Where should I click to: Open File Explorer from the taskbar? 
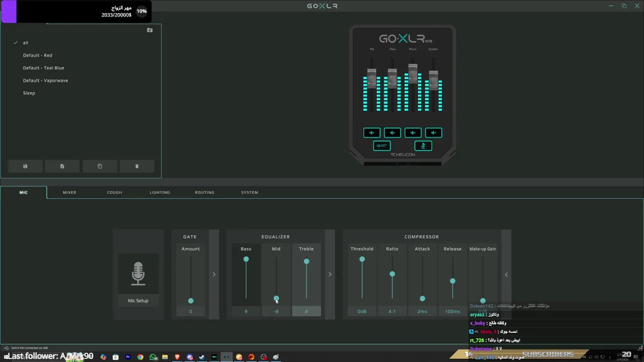[x=165, y=357]
